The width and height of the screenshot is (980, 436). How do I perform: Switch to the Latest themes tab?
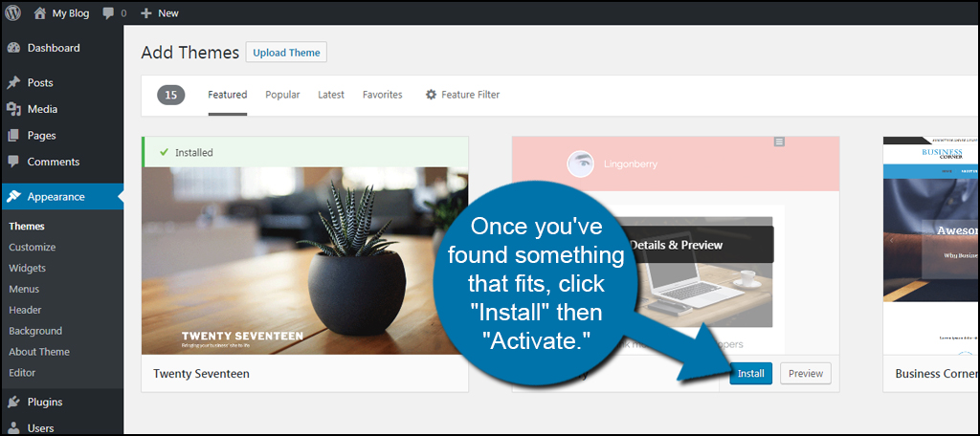click(331, 95)
